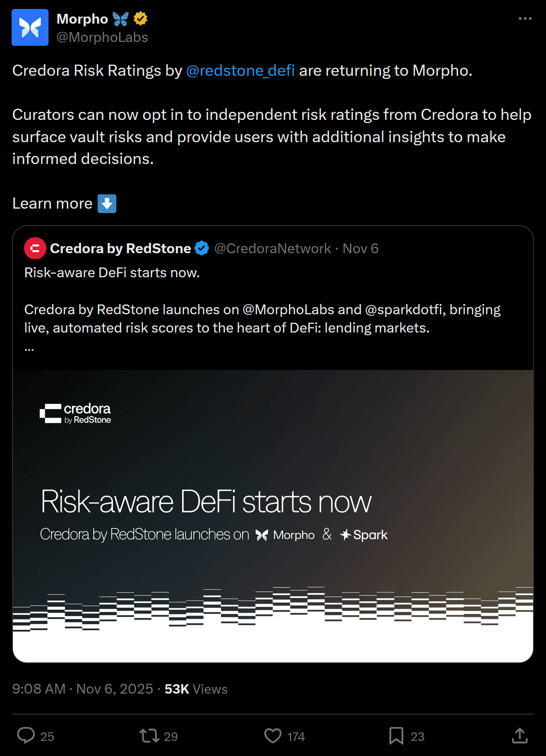Click the Morpho display name
546x756 pixels.
coord(82,19)
